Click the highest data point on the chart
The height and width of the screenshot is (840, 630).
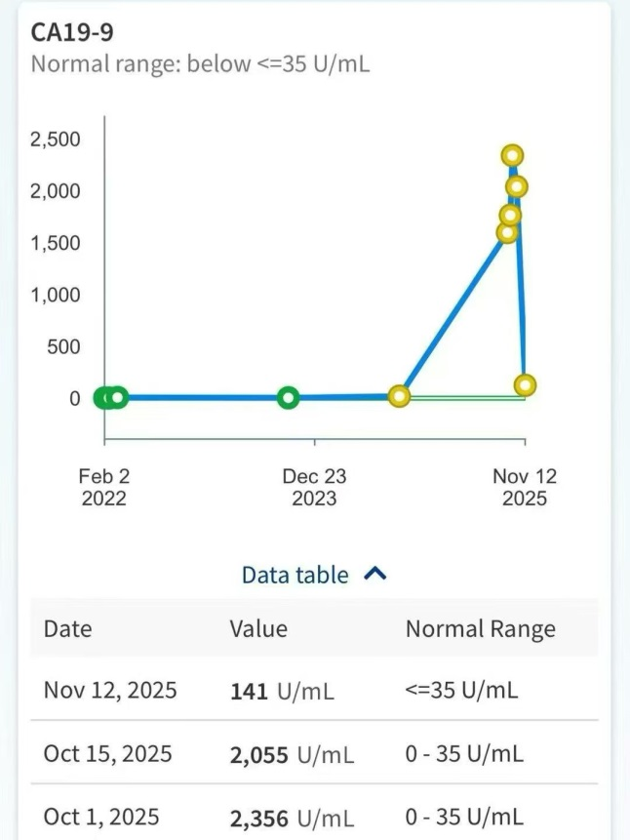(513, 155)
